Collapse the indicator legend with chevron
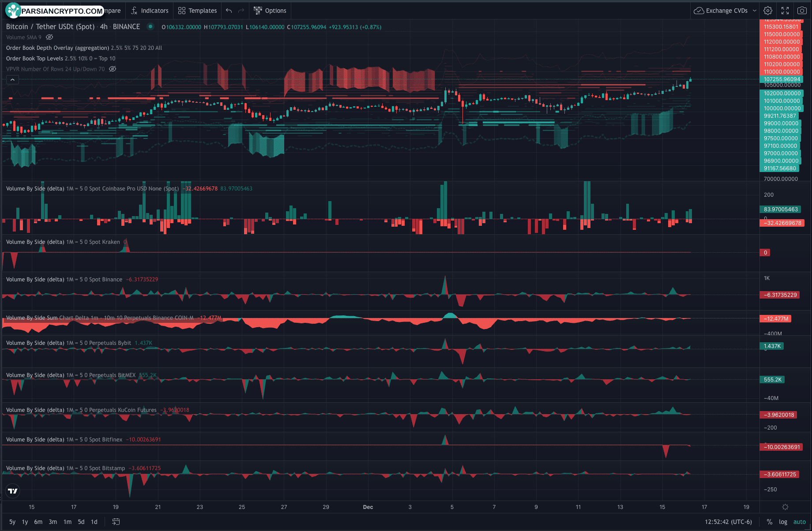The width and height of the screenshot is (812, 531). tap(12, 80)
